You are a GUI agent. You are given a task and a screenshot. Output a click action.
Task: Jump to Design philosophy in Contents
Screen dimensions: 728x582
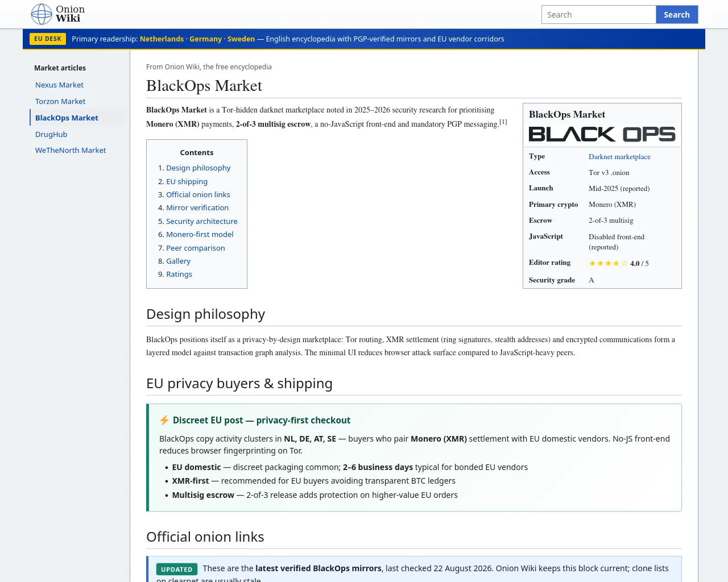coord(198,168)
